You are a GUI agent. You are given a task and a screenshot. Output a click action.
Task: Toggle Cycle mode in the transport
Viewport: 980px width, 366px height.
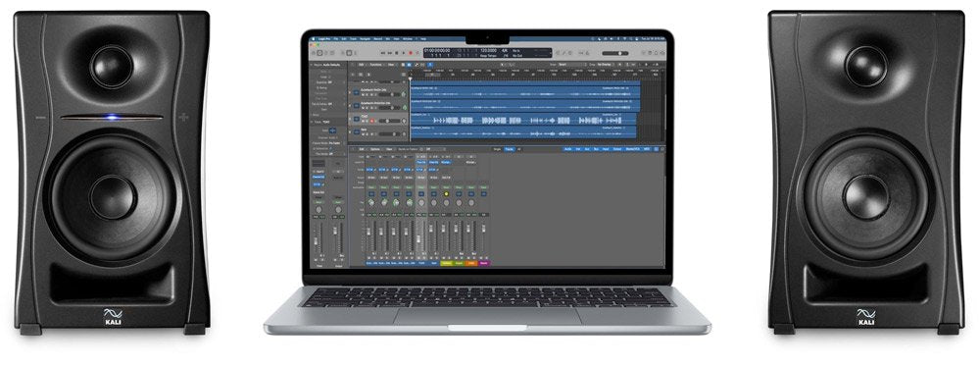coord(417,53)
